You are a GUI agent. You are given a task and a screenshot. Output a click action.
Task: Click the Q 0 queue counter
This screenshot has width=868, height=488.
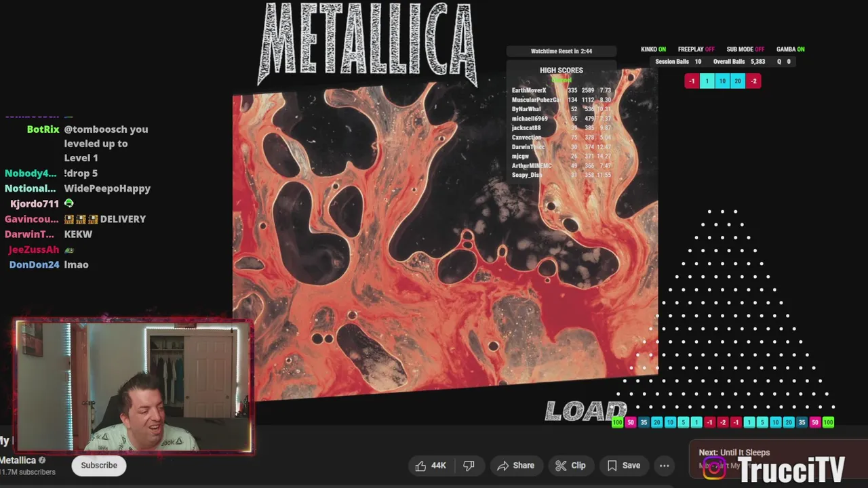tap(784, 62)
